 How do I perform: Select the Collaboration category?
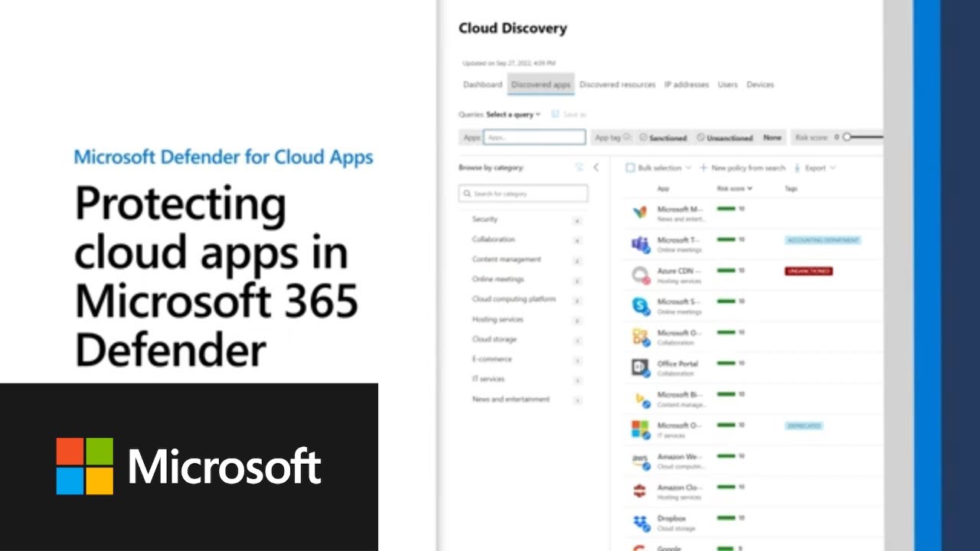tap(493, 240)
